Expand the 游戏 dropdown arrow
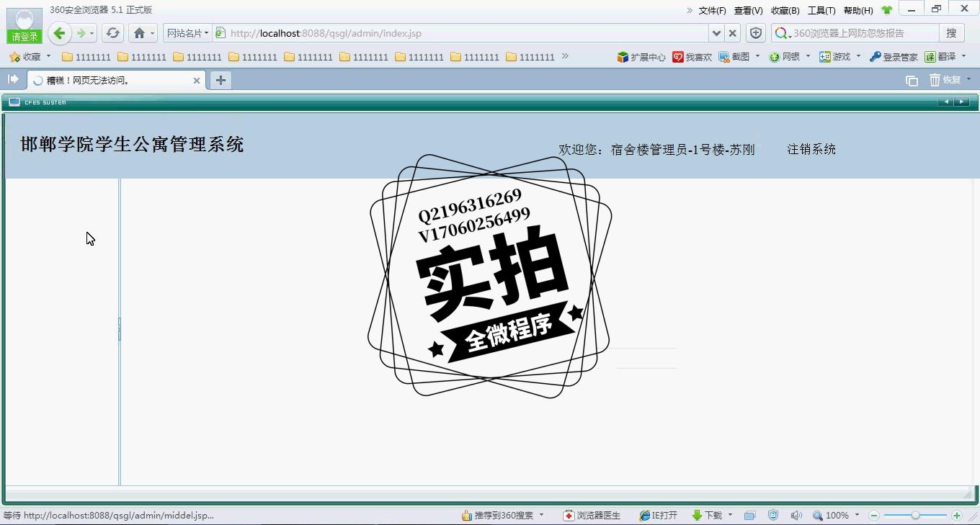Viewport: 980px width, 525px height. [x=858, y=56]
